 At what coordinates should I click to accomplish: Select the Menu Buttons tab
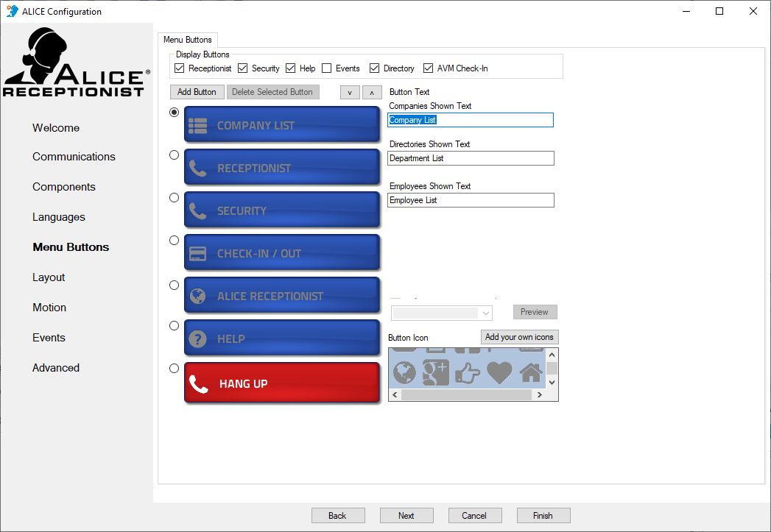(x=187, y=40)
